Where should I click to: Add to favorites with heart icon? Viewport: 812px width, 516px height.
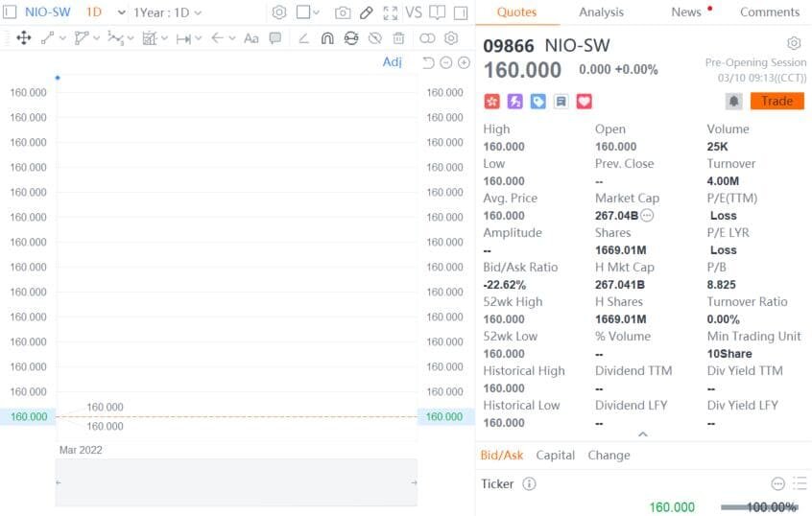coord(584,101)
